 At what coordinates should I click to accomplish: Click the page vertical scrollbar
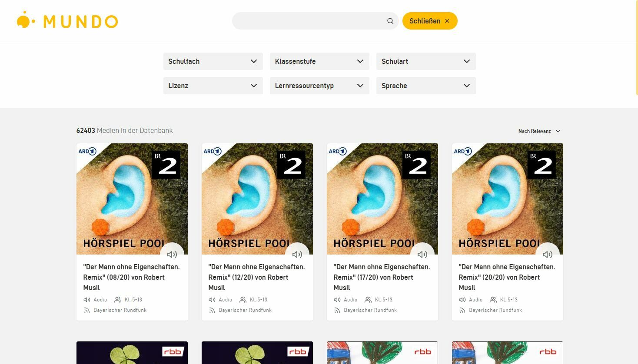(637, 48)
